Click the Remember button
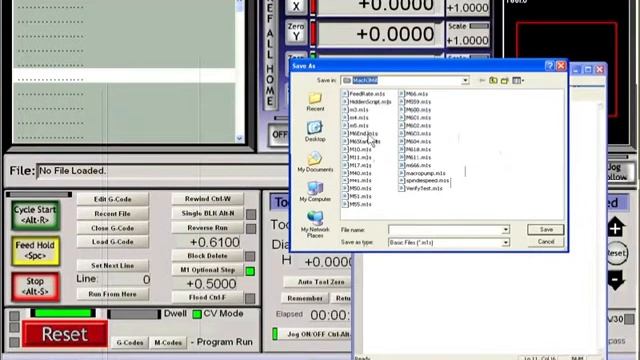Screen dimensions: 640x360 pos(305,298)
